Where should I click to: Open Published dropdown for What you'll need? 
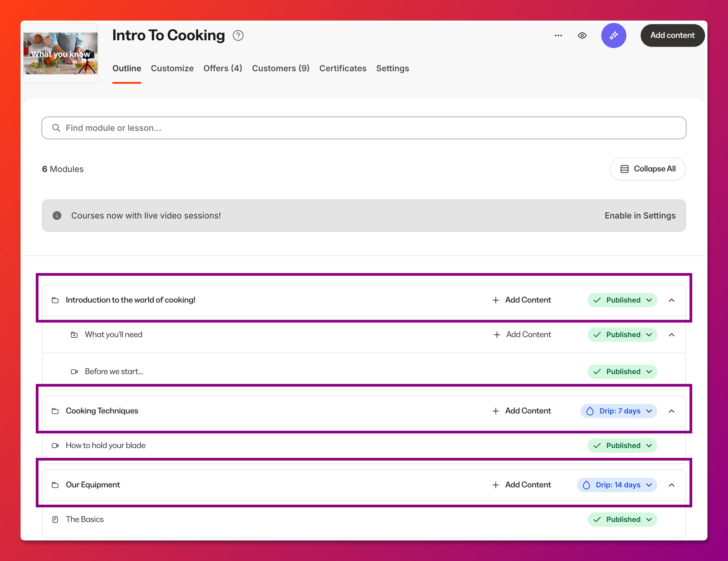(x=622, y=335)
